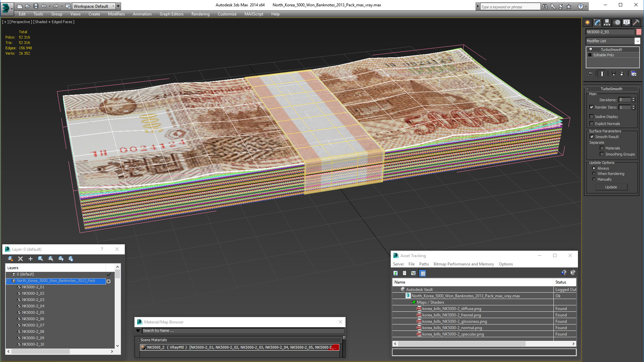
Task: Select the Always update option
Action: [x=594, y=168]
